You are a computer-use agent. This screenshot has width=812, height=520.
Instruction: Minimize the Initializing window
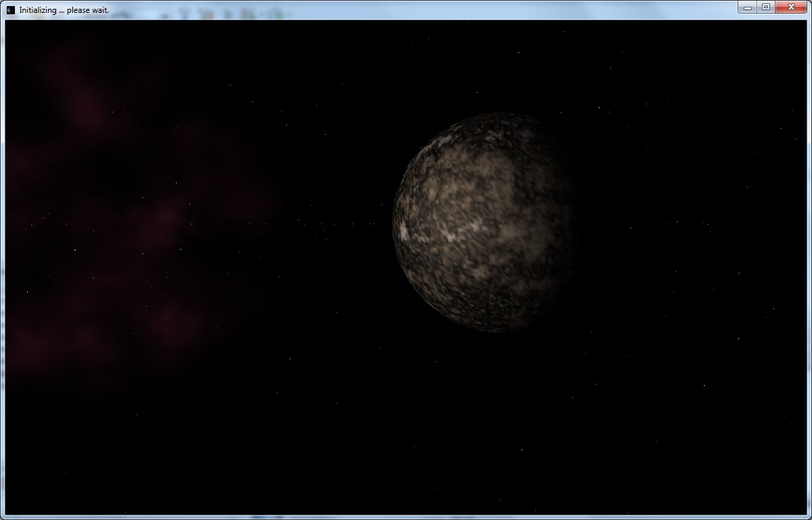tap(748, 7)
